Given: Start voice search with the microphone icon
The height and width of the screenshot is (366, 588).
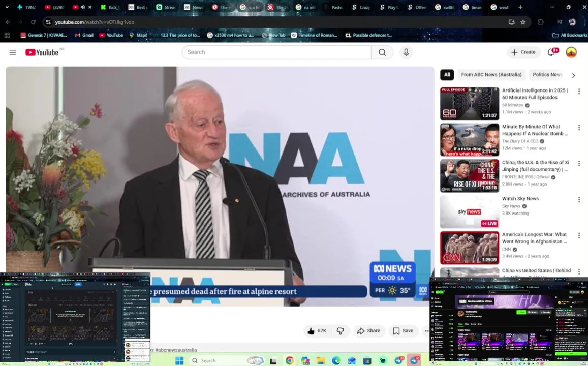Looking at the screenshot, I should pyautogui.click(x=406, y=52).
